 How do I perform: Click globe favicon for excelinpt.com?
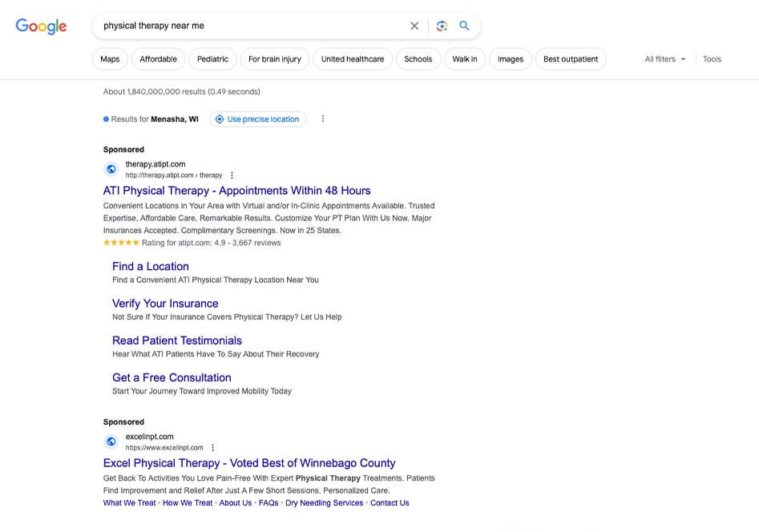pyautogui.click(x=111, y=441)
